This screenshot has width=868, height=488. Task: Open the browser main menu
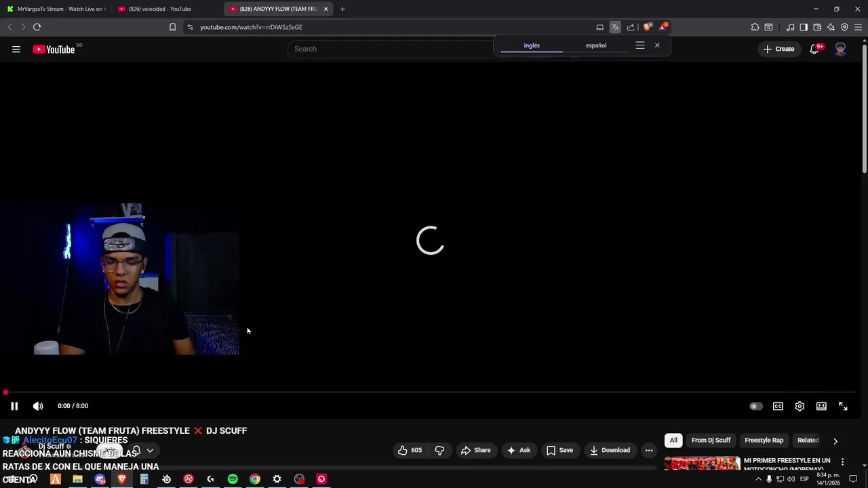(859, 27)
